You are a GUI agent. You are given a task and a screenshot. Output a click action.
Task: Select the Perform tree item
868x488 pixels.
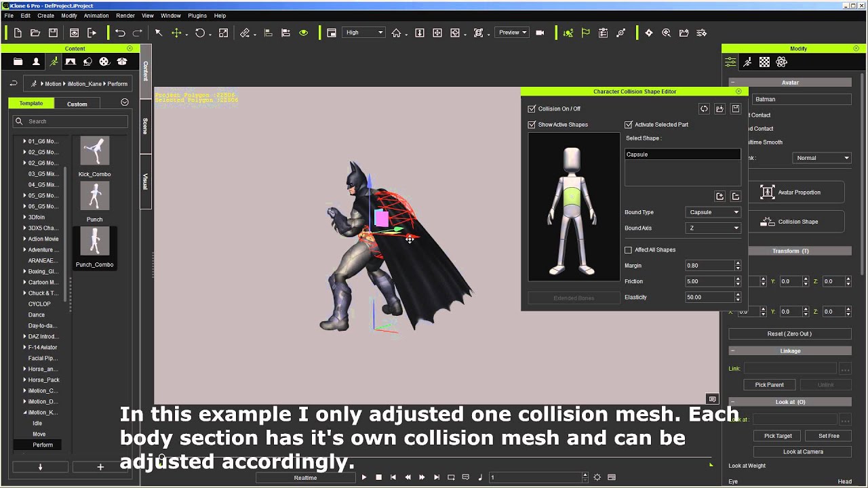43,445
